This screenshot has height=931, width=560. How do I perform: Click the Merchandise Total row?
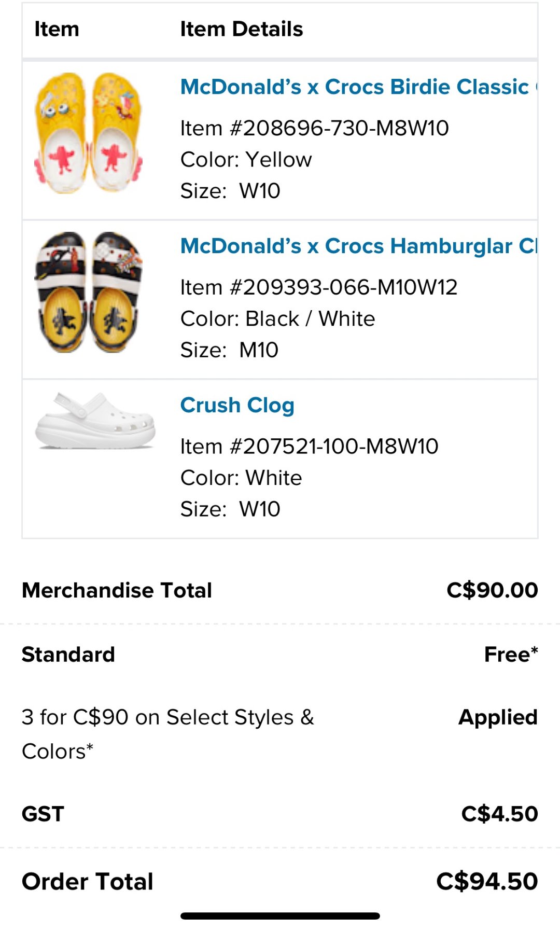116,590
